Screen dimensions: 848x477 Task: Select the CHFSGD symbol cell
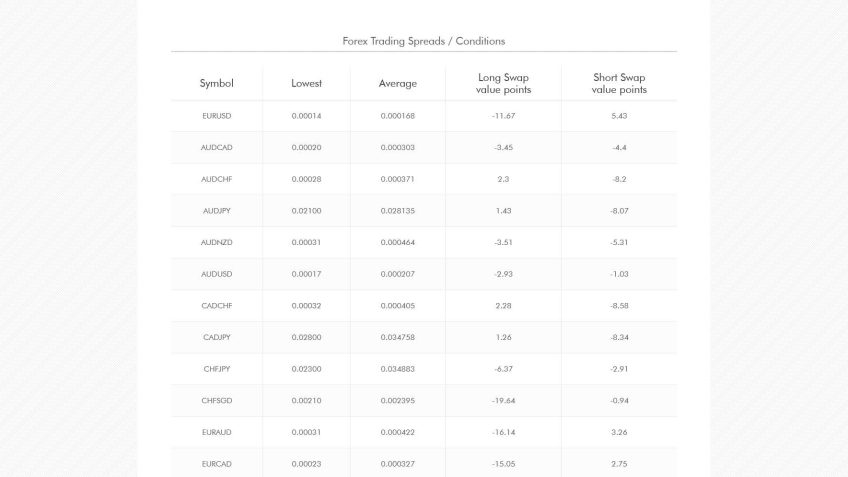coord(216,401)
